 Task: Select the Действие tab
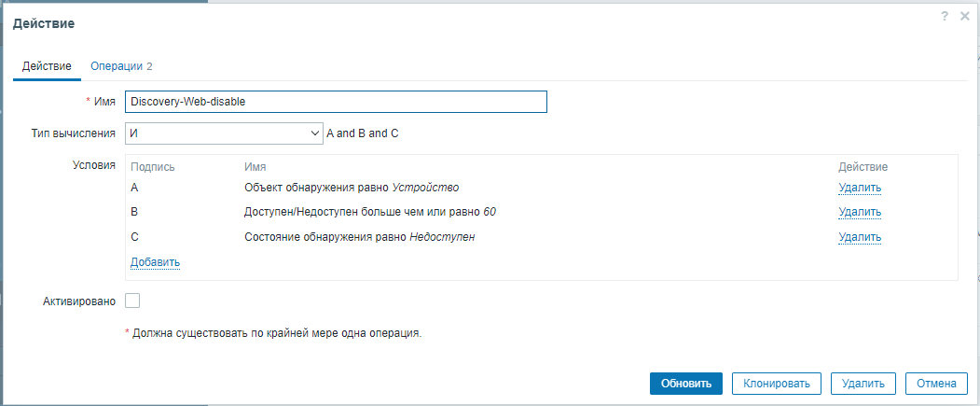coord(47,66)
